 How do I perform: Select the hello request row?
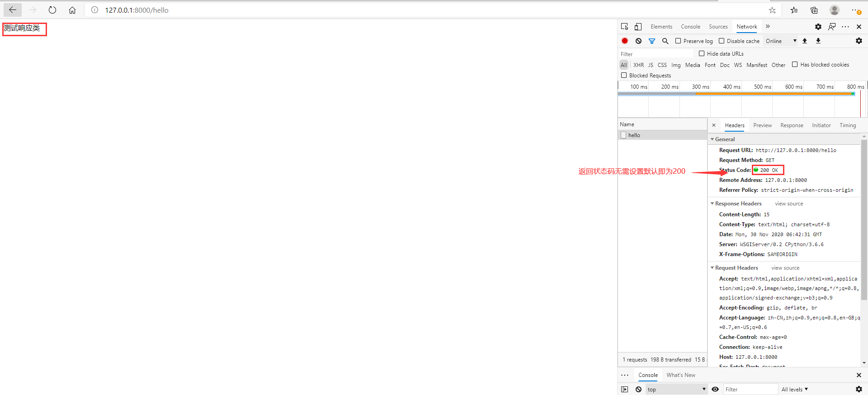point(662,135)
